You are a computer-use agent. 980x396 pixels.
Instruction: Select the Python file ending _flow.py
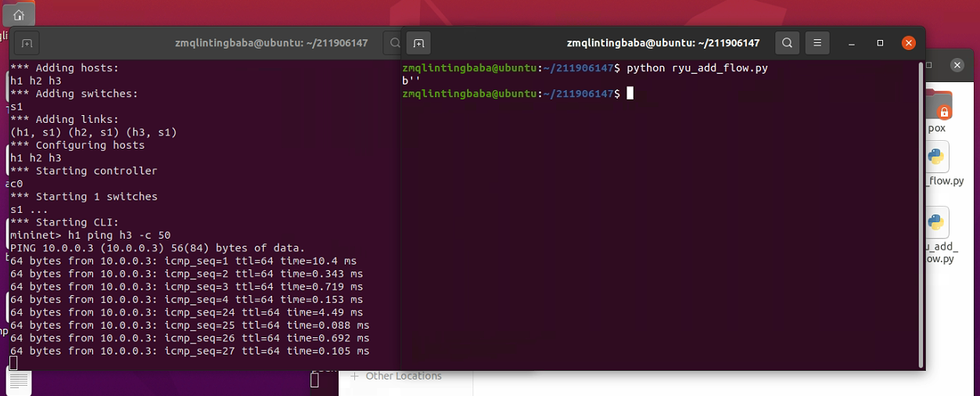pos(942,164)
